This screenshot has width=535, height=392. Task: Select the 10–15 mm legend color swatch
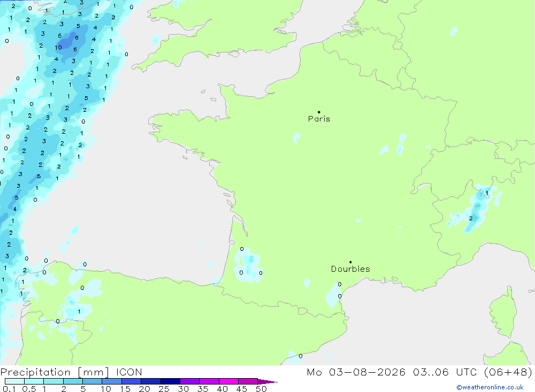(112, 381)
